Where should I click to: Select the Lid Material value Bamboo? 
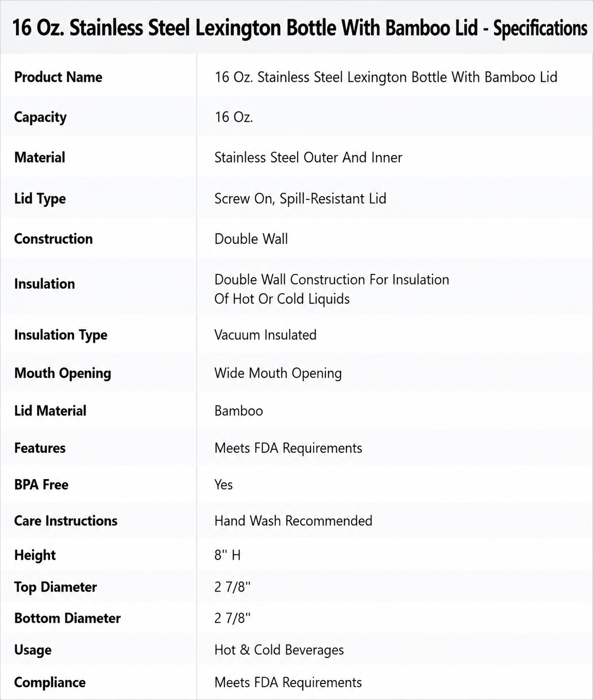(238, 411)
